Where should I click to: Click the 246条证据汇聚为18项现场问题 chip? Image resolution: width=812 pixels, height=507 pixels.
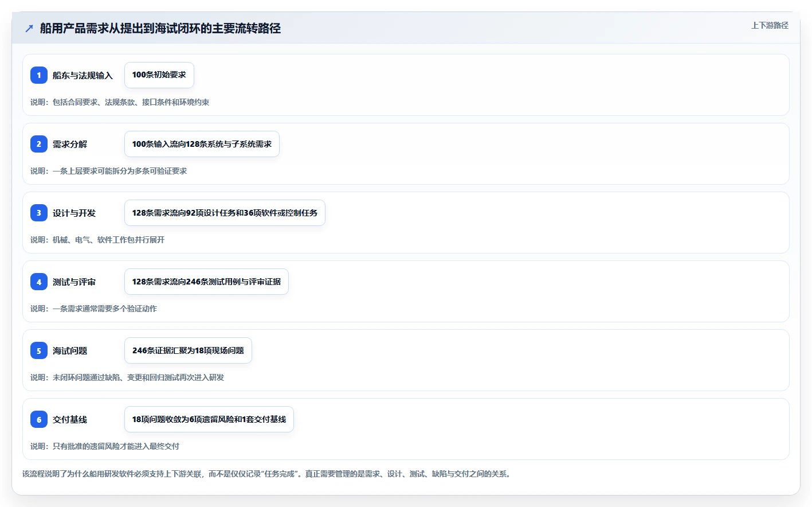click(x=188, y=350)
